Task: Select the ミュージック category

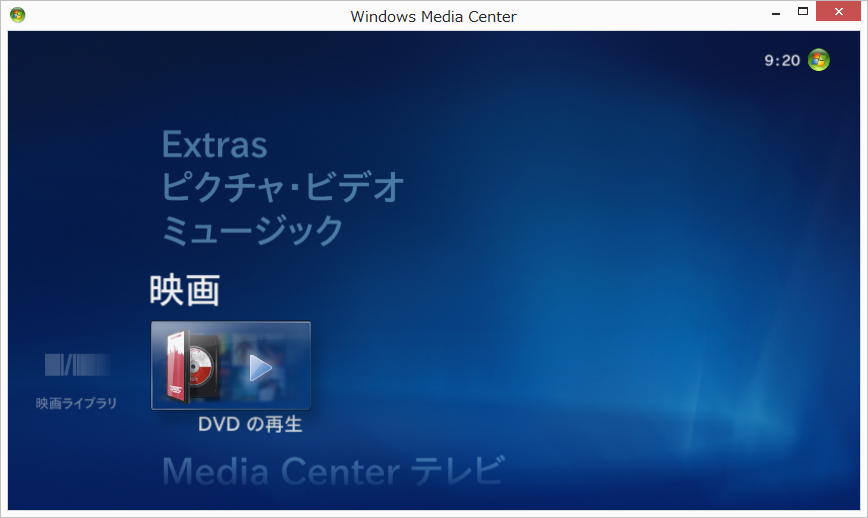Action: point(252,230)
